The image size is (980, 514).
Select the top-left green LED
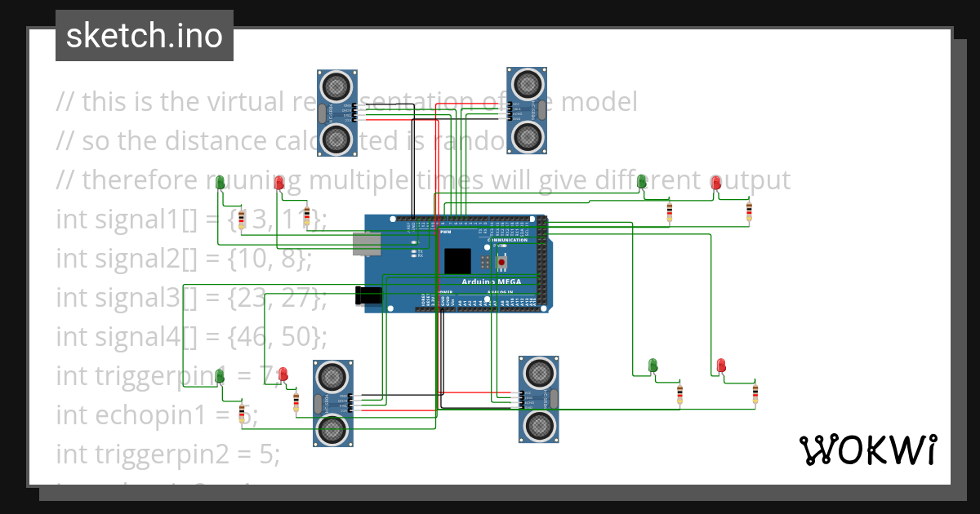(220, 183)
